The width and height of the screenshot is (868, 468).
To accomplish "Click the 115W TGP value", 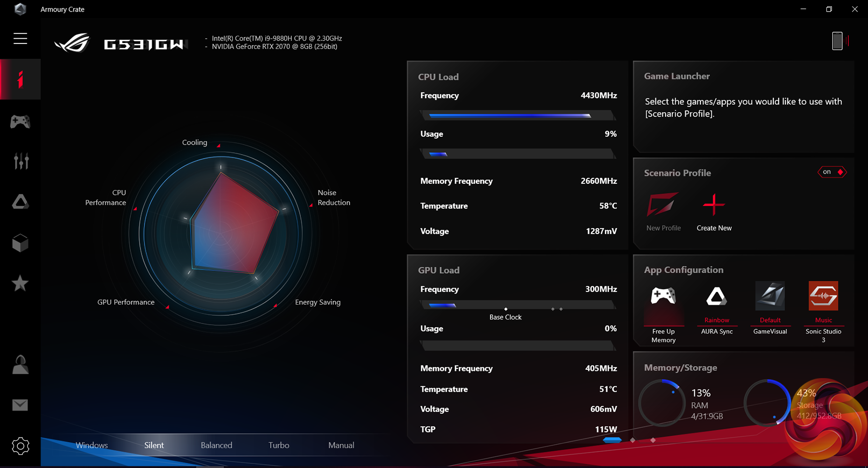I will point(606,429).
